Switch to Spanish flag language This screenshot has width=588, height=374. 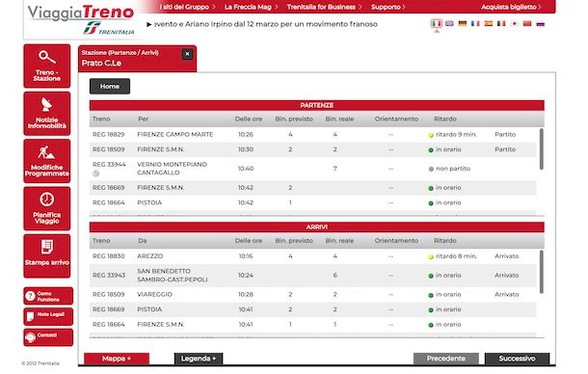point(489,23)
